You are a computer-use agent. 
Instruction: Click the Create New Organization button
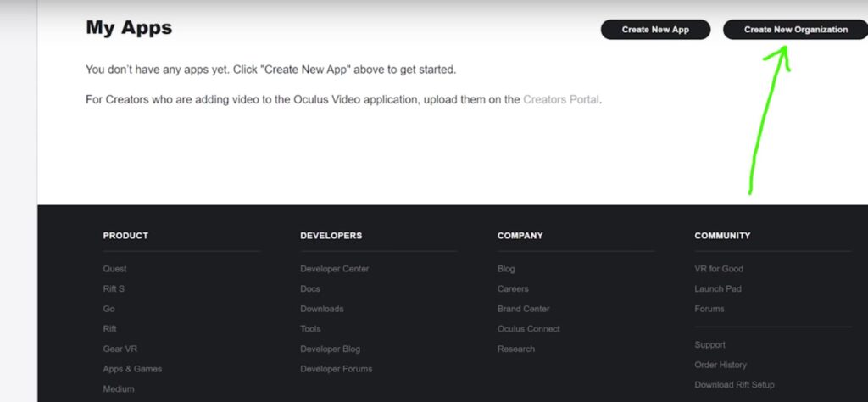point(795,30)
